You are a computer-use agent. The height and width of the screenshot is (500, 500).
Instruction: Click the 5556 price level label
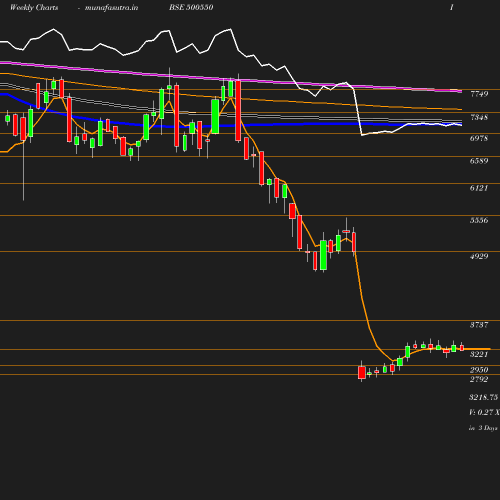tap(479, 220)
